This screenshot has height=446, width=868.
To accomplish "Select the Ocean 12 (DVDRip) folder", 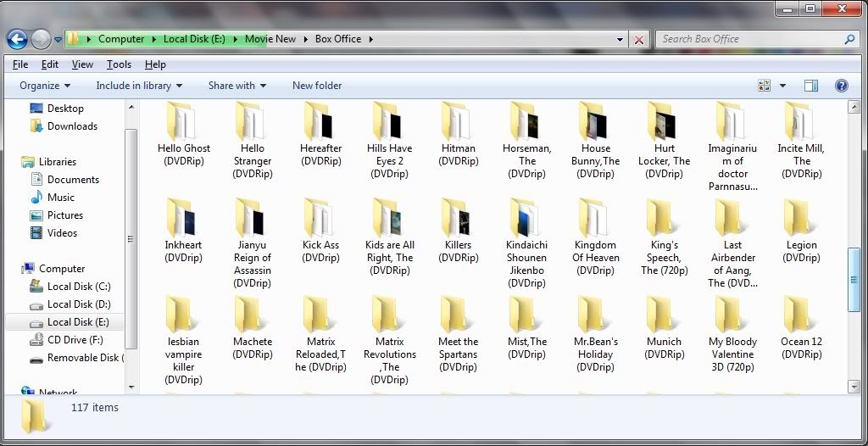I will click(801, 328).
